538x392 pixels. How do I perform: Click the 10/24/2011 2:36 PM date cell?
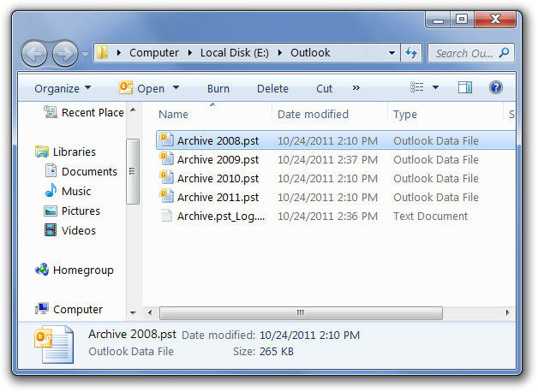pyautogui.click(x=327, y=217)
